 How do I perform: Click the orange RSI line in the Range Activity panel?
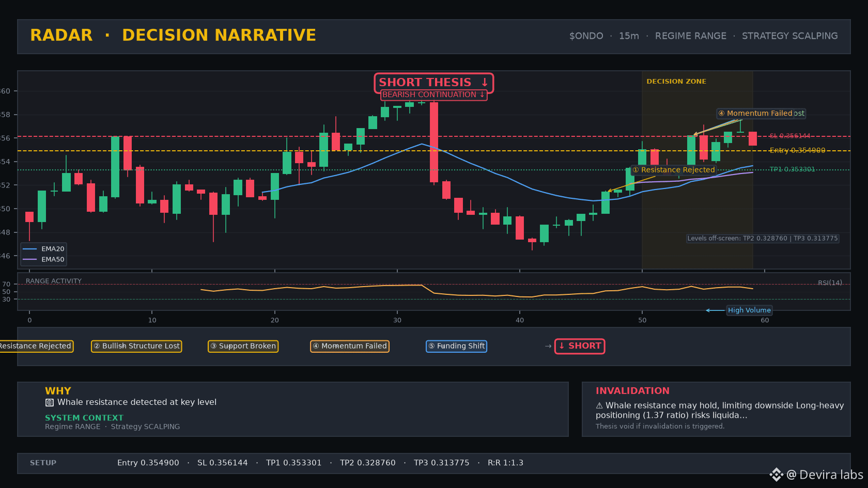[x=476, y=291]
